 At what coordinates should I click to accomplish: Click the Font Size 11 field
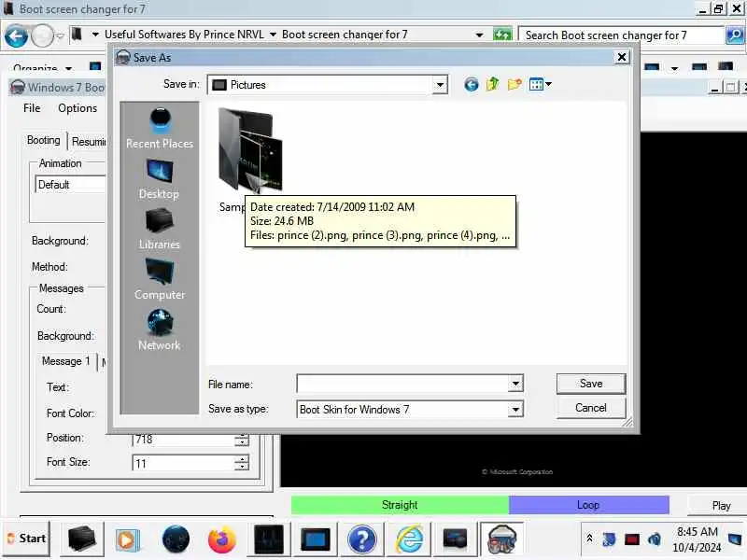pos(183,463)
